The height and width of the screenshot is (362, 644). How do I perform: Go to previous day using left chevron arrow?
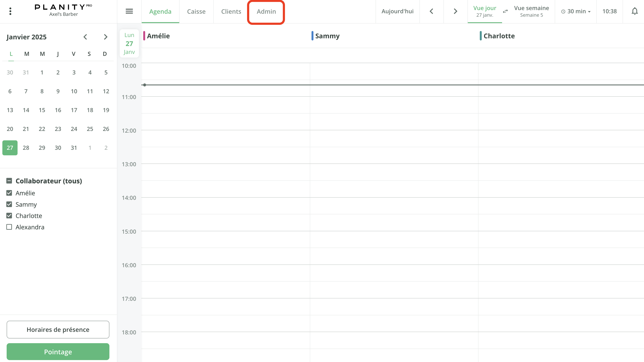pos(431,11)
